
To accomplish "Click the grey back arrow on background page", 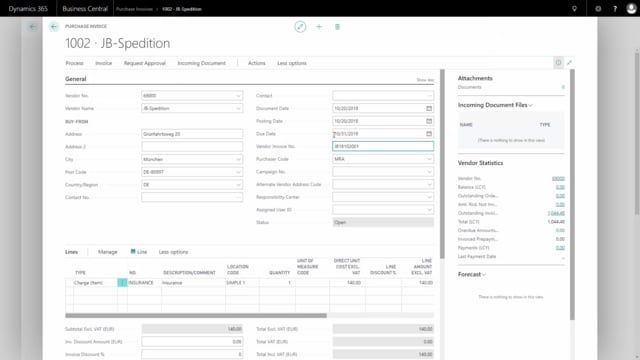I will point(33,27).
